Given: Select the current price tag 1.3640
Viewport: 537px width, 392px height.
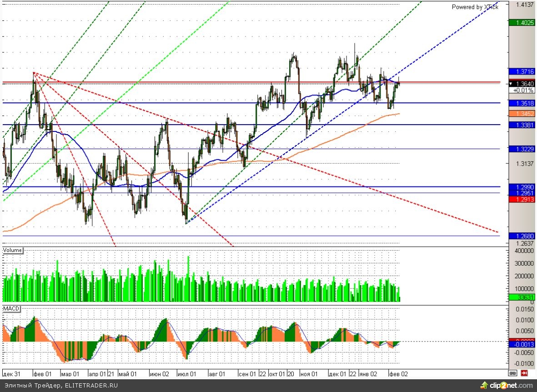Looking at the screenshot, I should pyautogui.click(x=522, y=84).
